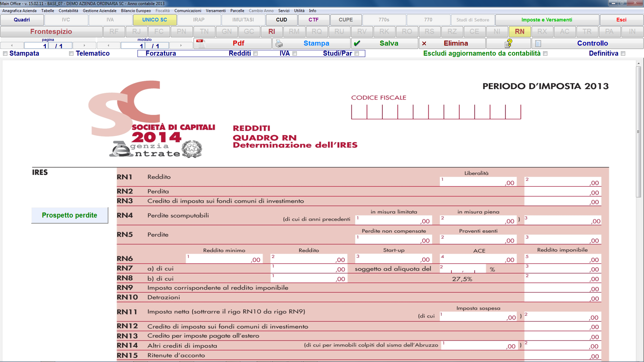Open the Servizi menu
Screen dimensions: 644x362
point(284,11)
